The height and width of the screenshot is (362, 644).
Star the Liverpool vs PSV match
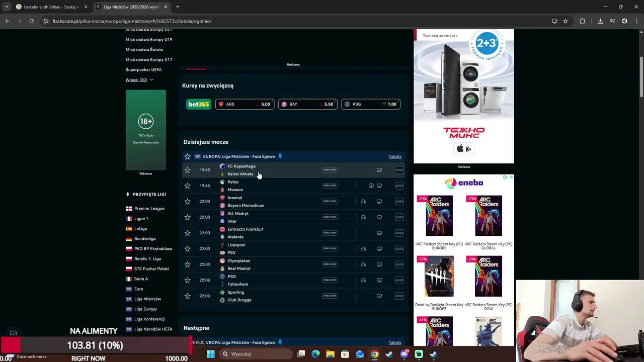pyautogui.click(x=187, y=248)
